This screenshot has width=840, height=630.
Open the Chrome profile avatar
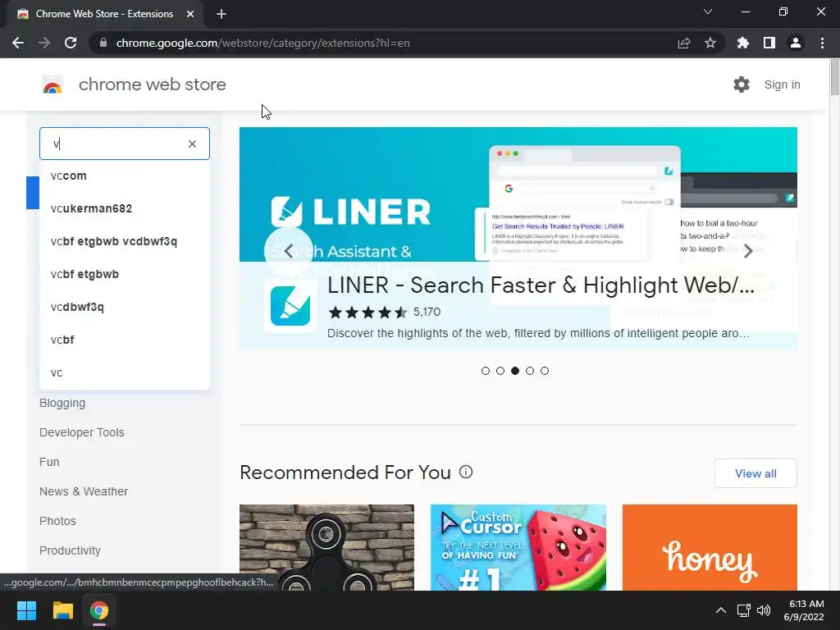(796, 43)
